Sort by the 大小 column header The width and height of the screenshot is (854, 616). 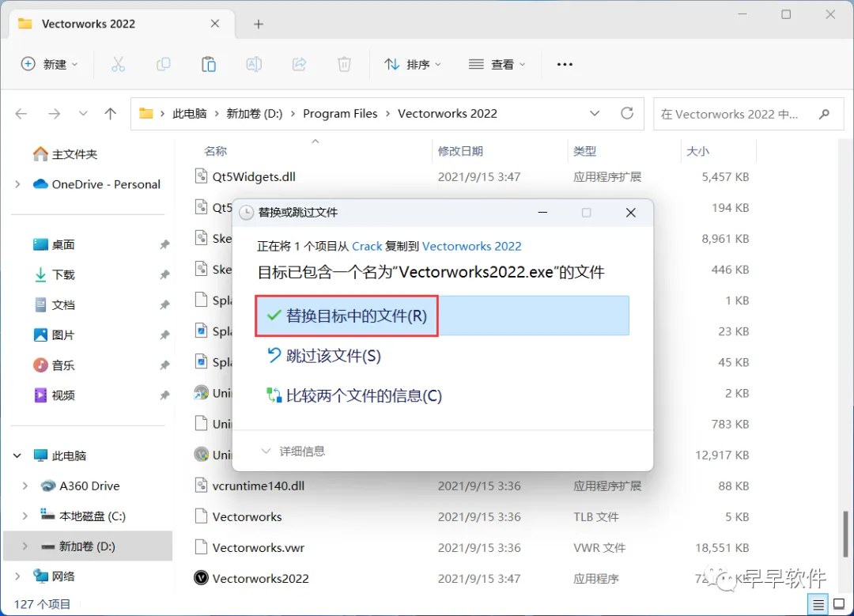697,151
